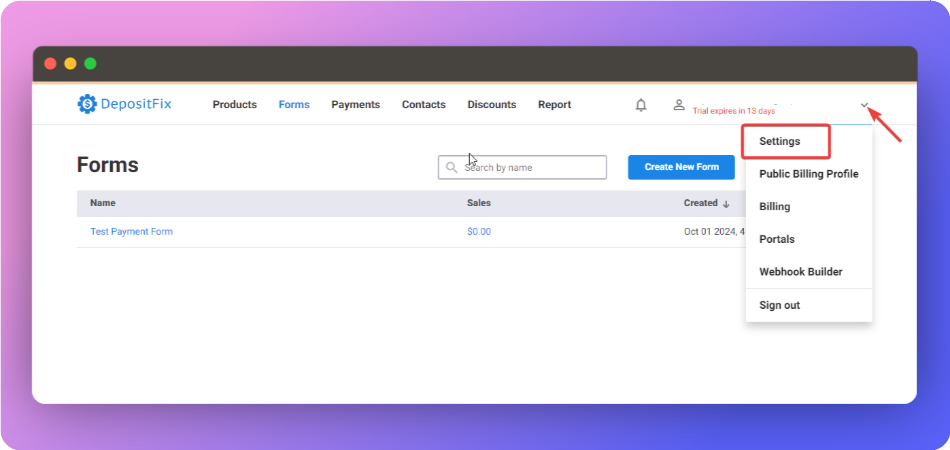The height and width of the screenshot is (450, 950).
Task: Choose Public Billing Profile menu item
Action: (x=809, y=174)
